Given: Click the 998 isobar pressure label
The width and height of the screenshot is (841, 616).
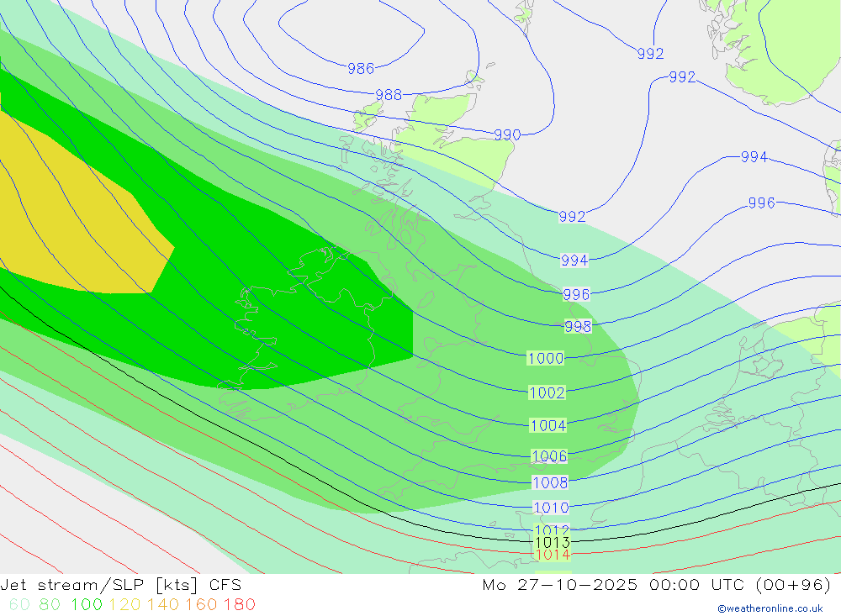Looking at the screenshot, I should [578, 327].
